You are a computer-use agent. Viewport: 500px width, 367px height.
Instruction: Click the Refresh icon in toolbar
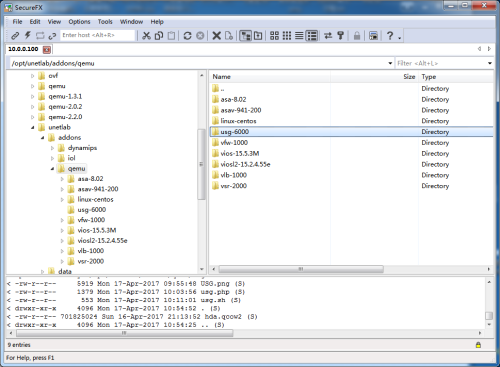[x=187, y=35]
